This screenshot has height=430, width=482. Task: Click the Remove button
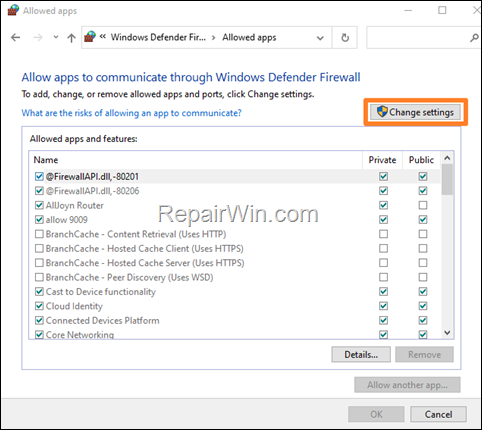(424, 355)
